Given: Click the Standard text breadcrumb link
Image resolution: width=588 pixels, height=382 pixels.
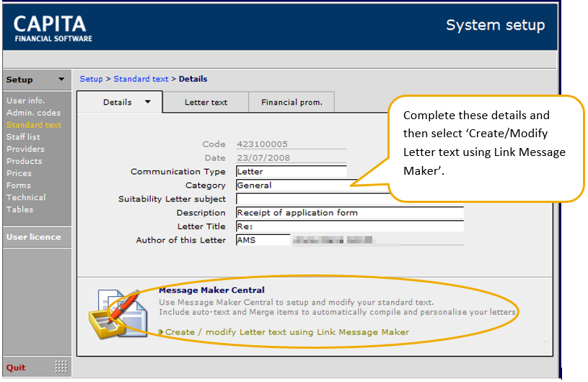Looking at the screenshot, I should point(141,79).
